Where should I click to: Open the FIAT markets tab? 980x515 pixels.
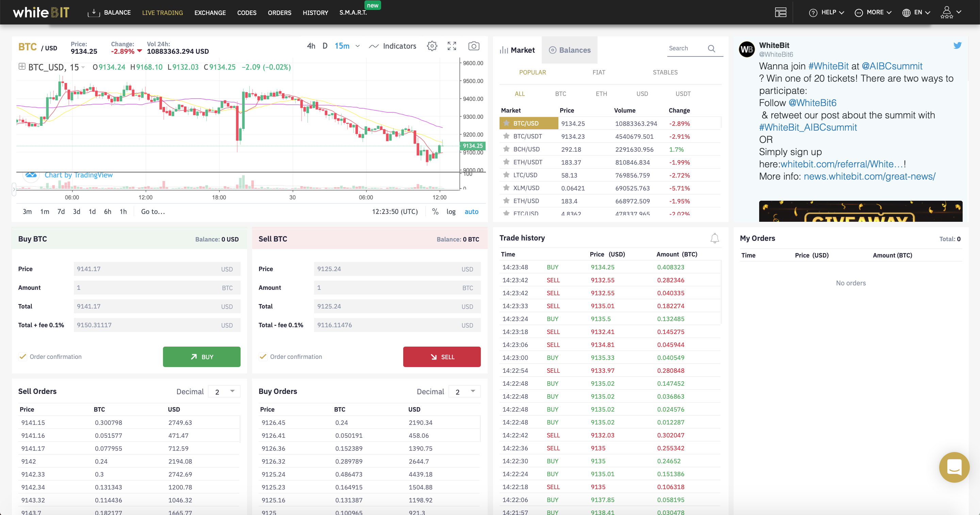tap(599, 72)
